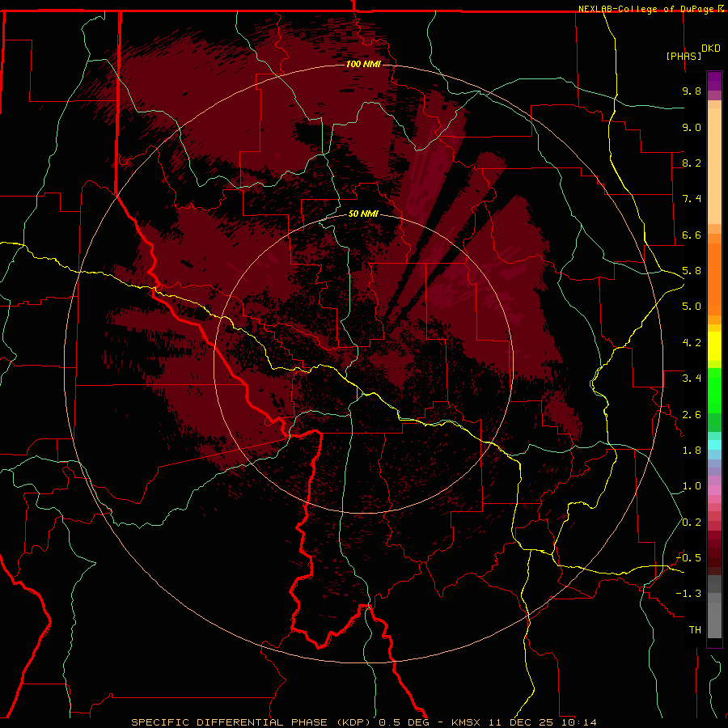This screenshot has width=728, height=728.
Task: Click the "KMSX" radar station identifier
Action: (466, 722)
